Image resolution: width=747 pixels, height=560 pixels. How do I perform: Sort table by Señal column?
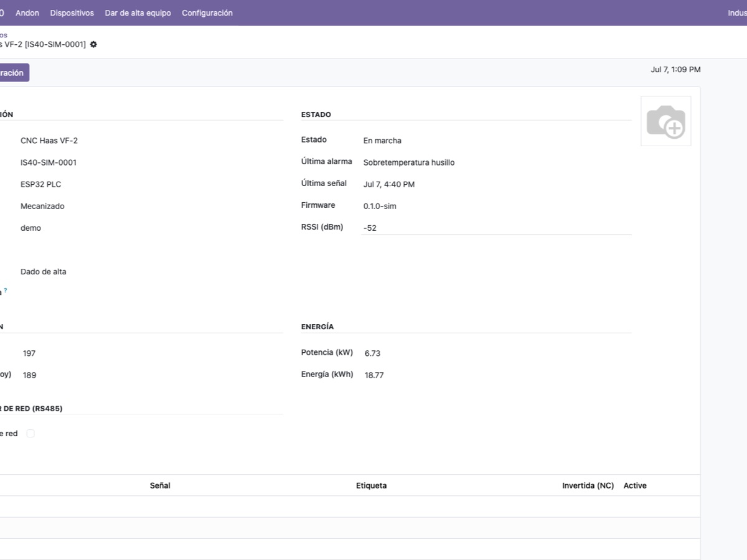pos(160,485)
